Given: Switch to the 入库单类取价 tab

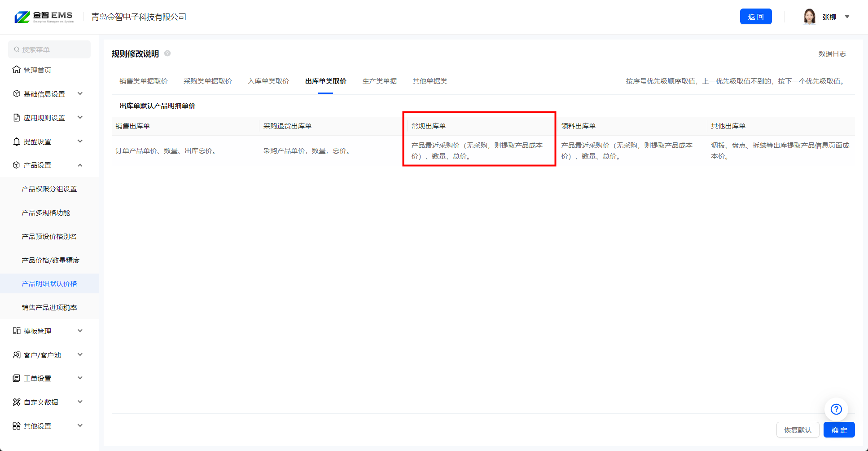Looking at the screenshot, I should click(268, 81).
